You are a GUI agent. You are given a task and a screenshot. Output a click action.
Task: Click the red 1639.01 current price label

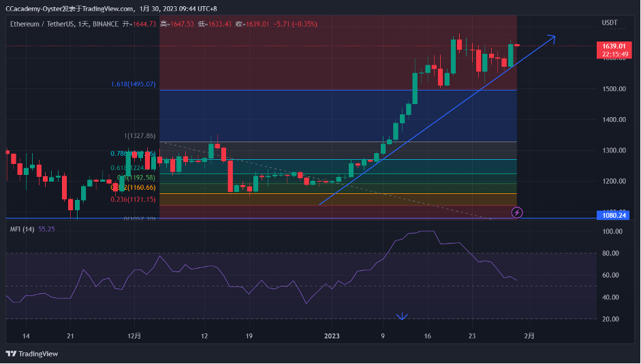(x=614, y=46)
